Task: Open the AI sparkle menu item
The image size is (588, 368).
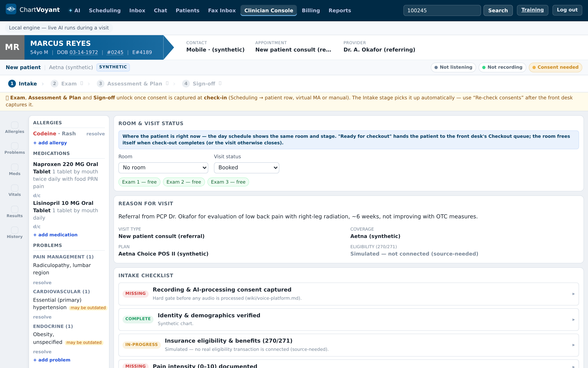Action: 74,10
